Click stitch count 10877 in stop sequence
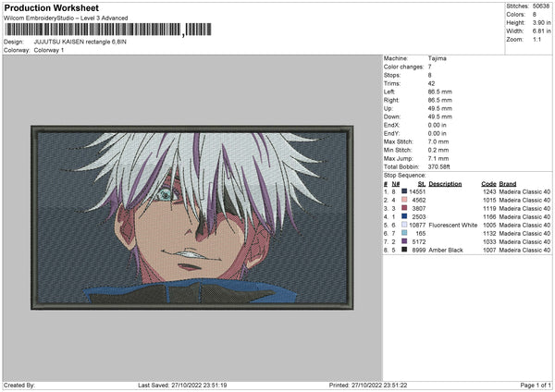The width and height of the screenshot is (555, 392). tap(417, 225)
